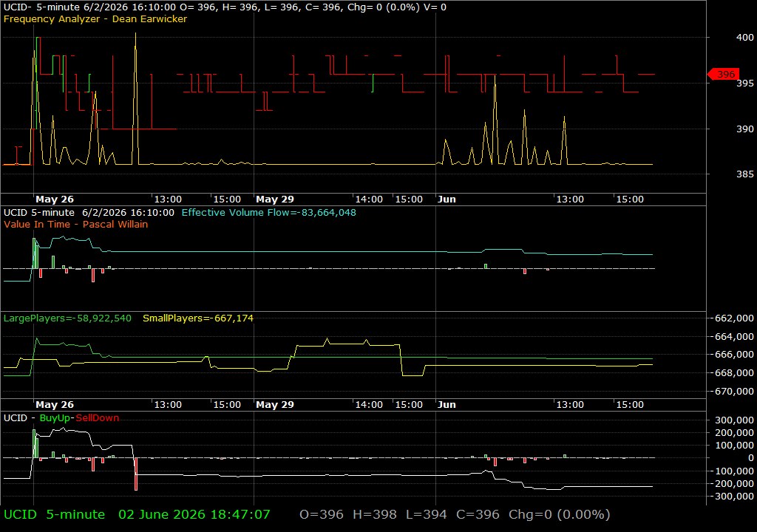Click the 'SmallPlayers=-667,174' legend
The width and height of the screenshot is (757, 532).
coord(198,318)
